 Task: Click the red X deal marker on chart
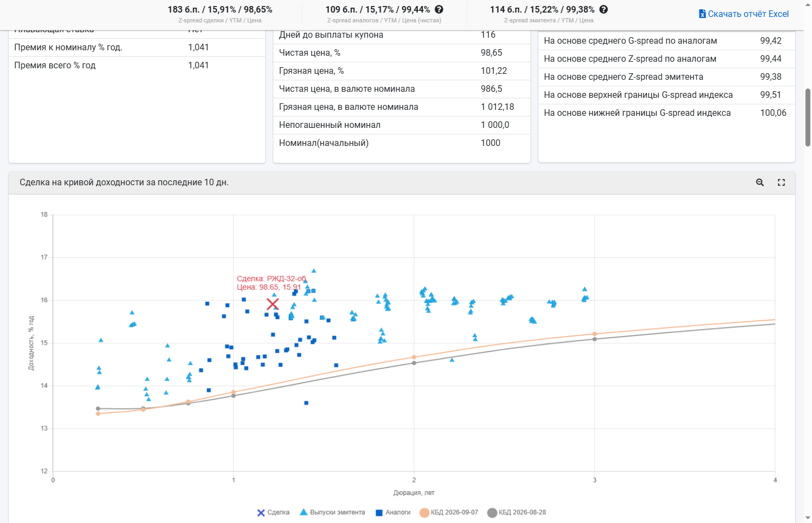273,304
